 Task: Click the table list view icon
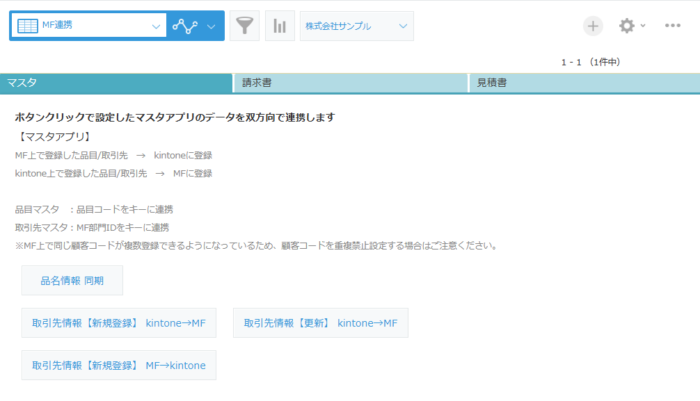point(27,26)
